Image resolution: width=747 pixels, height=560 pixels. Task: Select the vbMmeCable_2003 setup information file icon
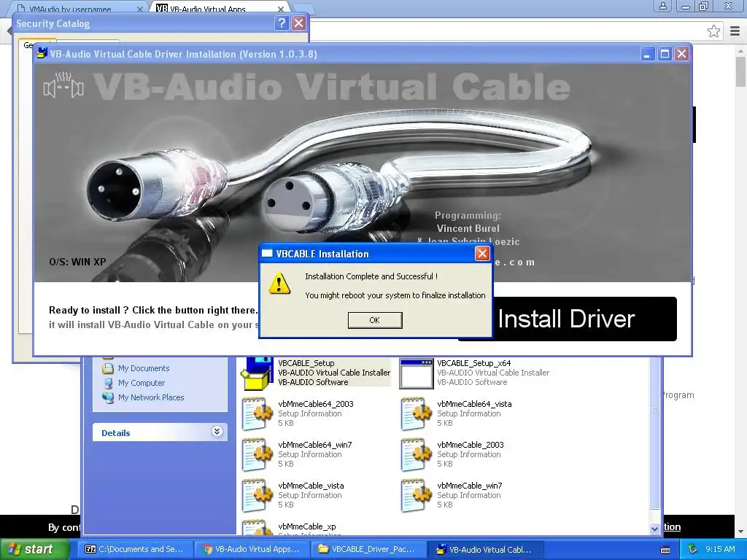pos(416,454)
